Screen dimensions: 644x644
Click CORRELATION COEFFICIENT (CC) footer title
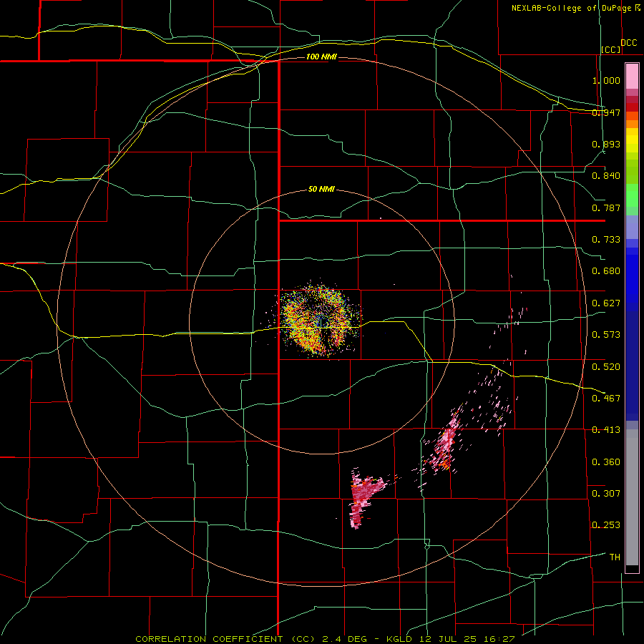coord(225,639)
